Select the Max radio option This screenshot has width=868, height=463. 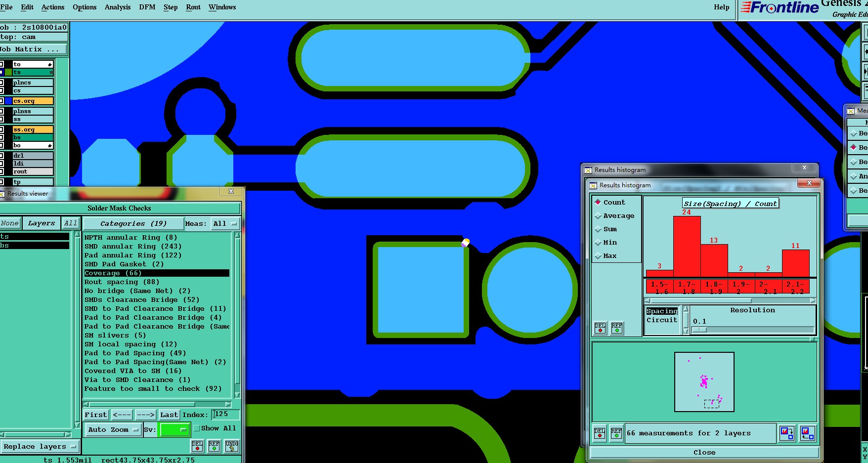point(598,255)
